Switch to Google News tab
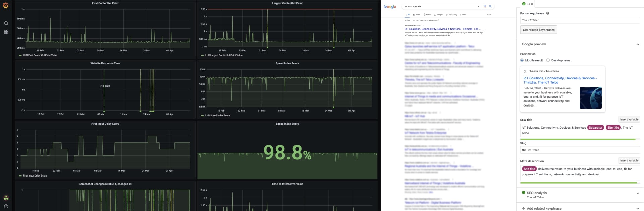This screenshot has width=644, height=211. coord(417,15)
